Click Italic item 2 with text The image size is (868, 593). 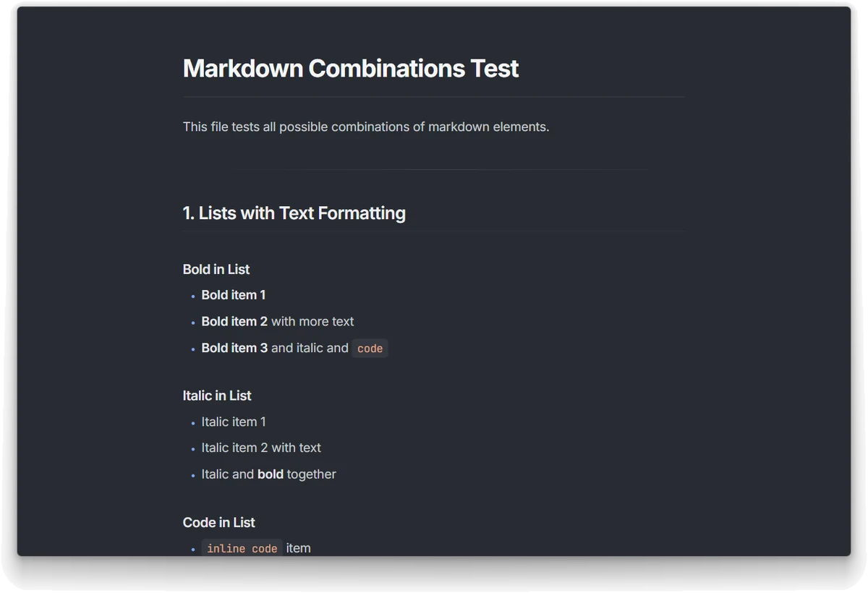pos(261,448)
